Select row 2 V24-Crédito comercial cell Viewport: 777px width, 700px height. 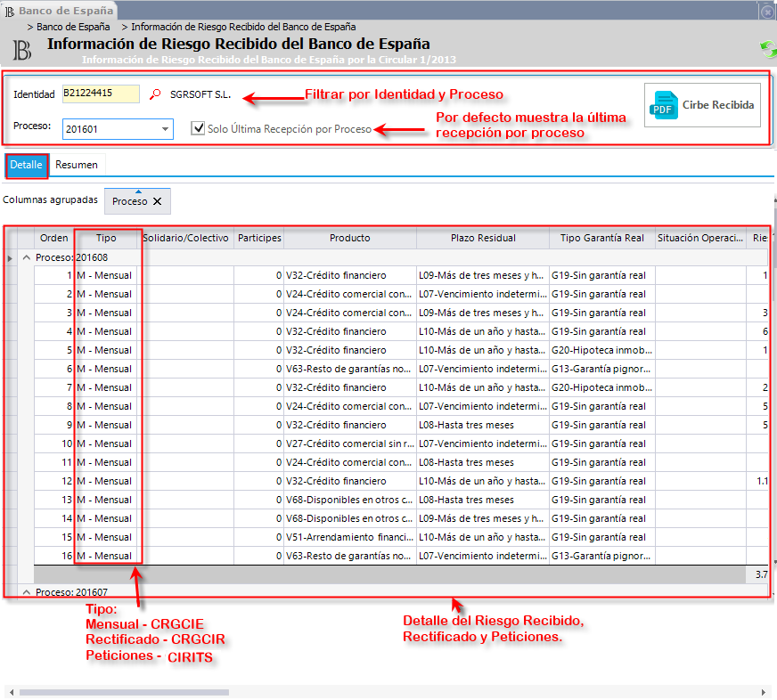click(350, 294)
